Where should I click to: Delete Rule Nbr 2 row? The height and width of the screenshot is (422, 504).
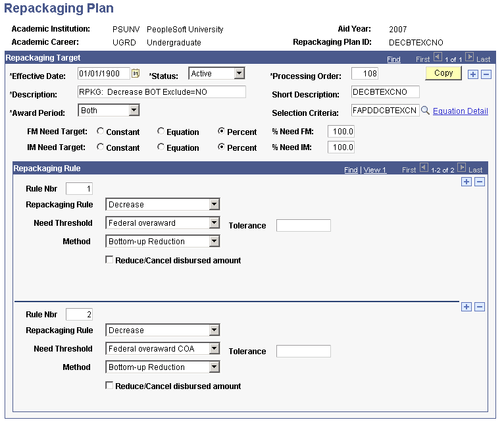pyautogui.click(x=479, y=307)
